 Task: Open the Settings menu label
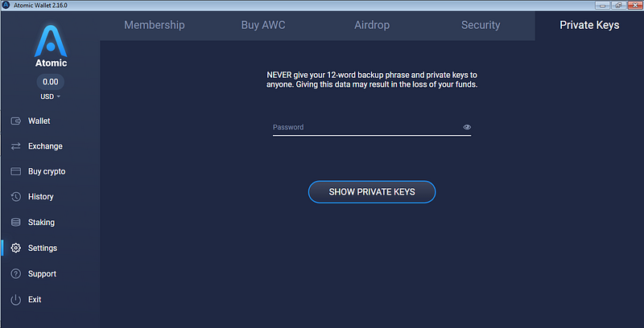point(43,248)
